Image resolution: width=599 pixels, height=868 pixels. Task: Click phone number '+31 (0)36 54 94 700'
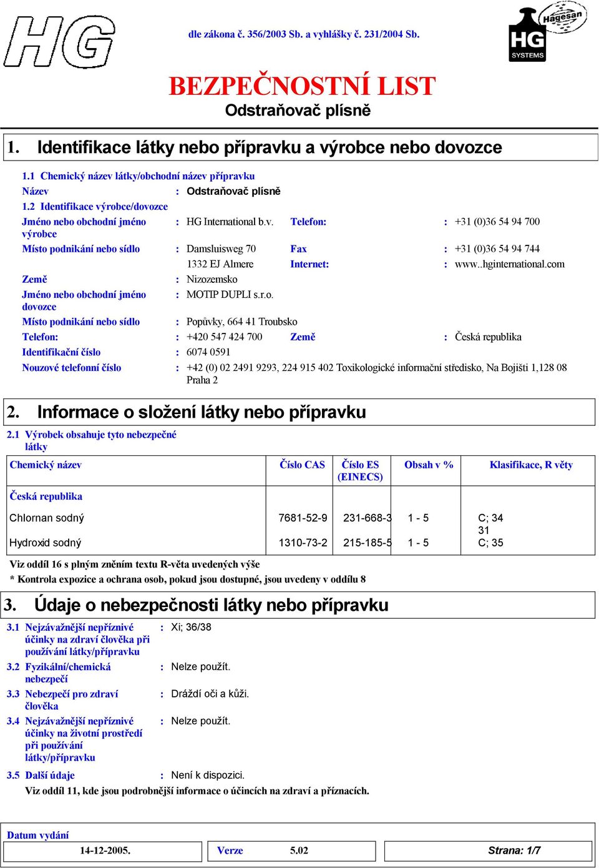pyautogui.click(x=497, y=222)
